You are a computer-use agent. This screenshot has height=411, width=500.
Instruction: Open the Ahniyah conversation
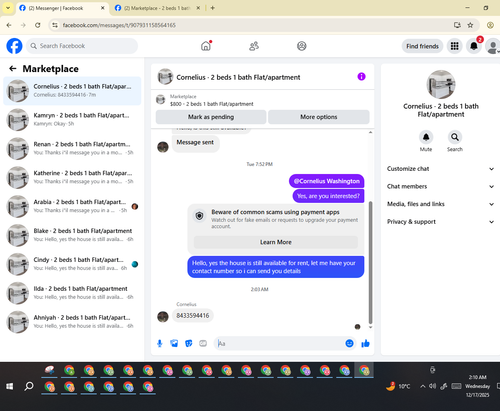pyautogui.click(x=72, y=322)
